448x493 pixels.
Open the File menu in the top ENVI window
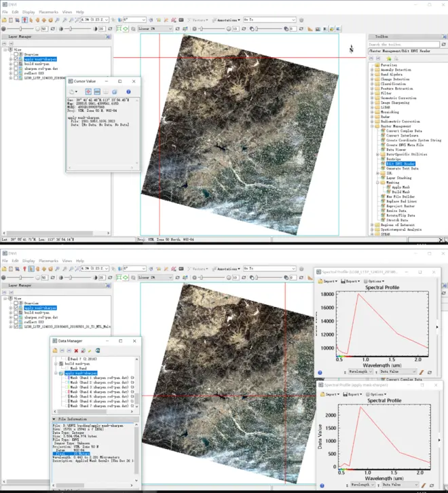(5, 12)
